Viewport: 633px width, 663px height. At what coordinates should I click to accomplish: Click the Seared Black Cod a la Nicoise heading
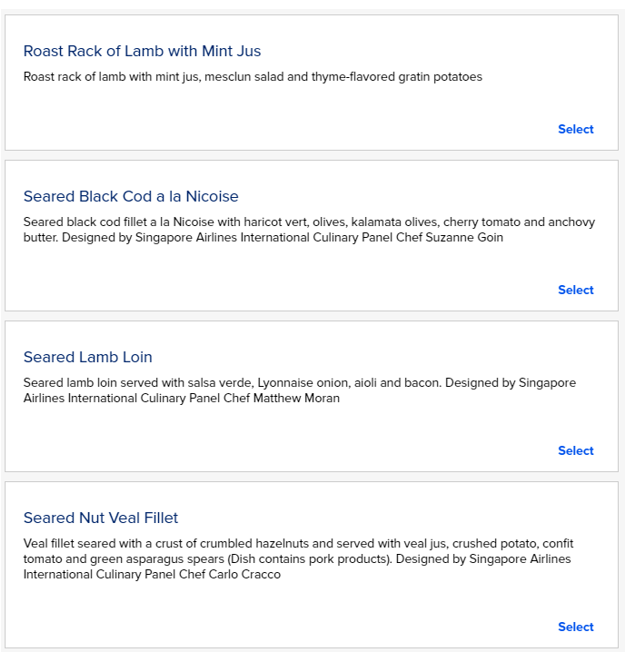(x=131, y=197)
